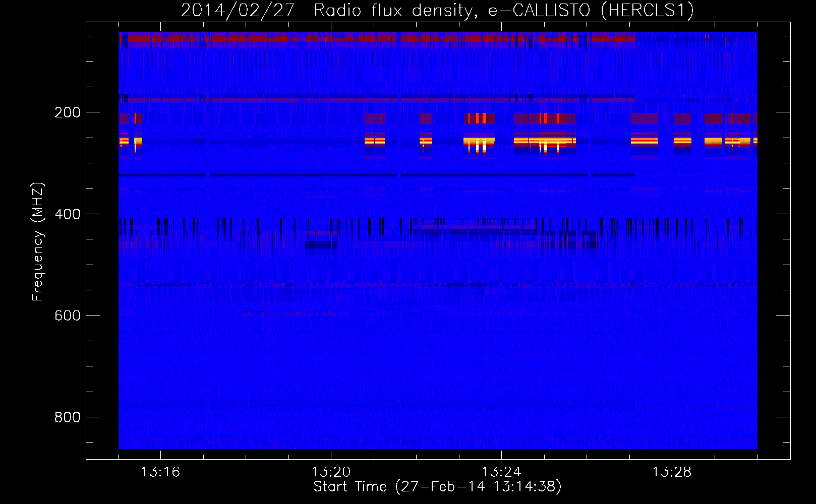Click the 400 frequency tick label

click(68, 214)
